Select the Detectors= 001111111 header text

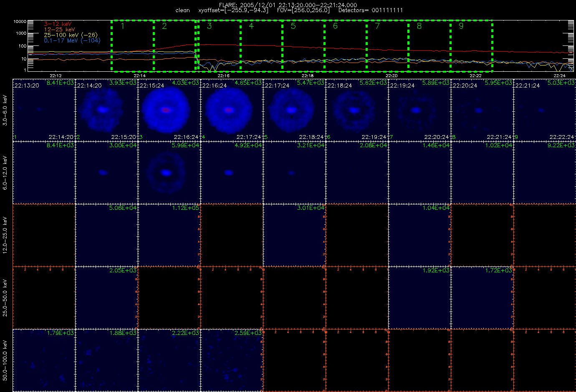[x=371, y=10]
